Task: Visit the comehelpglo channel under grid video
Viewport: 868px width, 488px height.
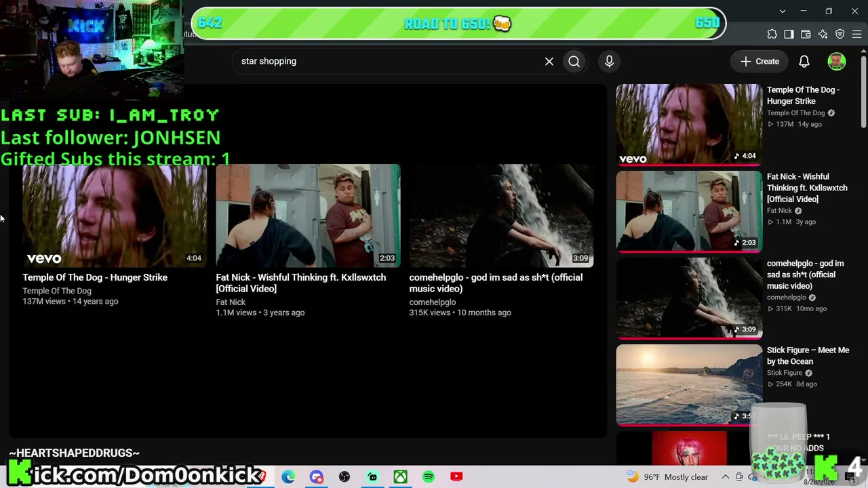Action: (x=433, y=302)
